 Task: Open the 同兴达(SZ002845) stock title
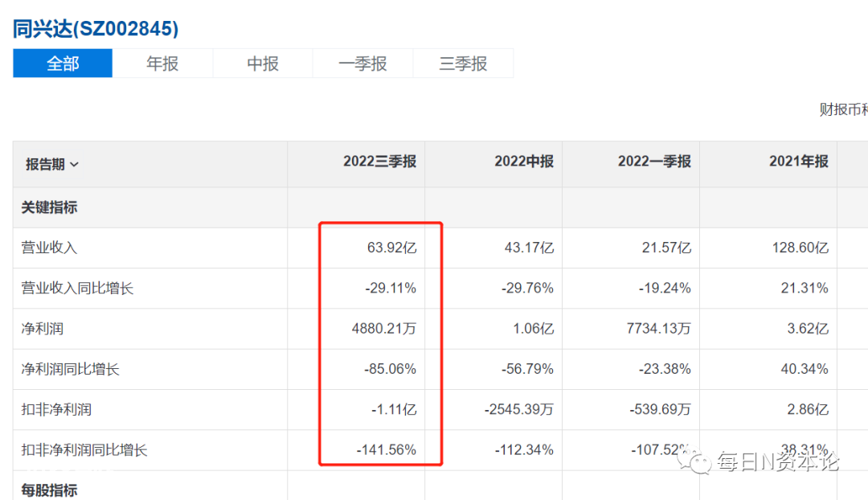point(95,28)
